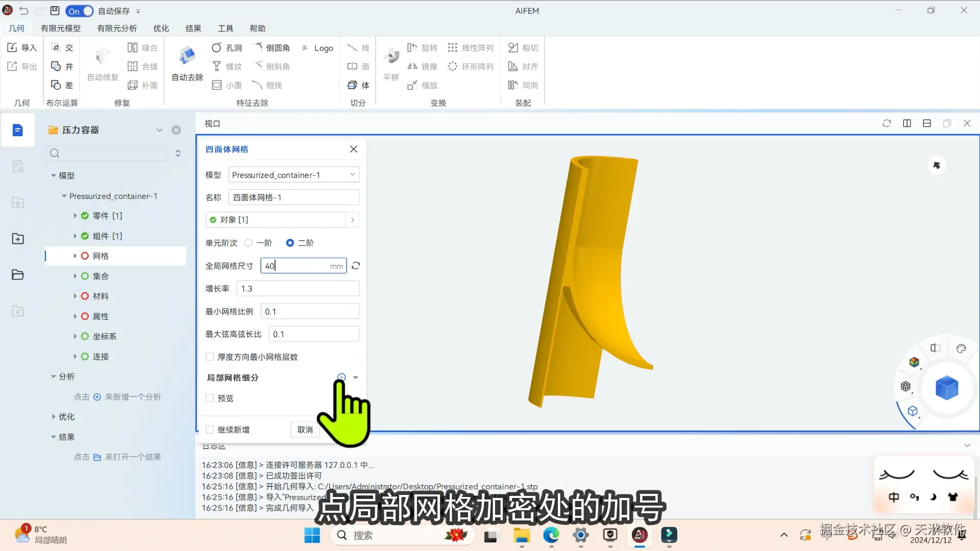Refresh the global mesh size value
Image resolution: width=980 pixels, height=551 pixels.
click(356, 266)
